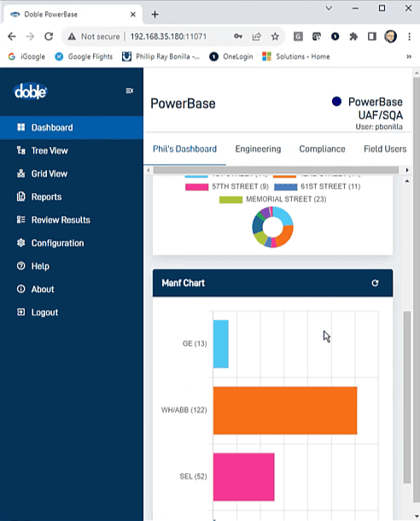Screen dimensions: 420x521
Task: Click the Not secure warning icon
Action: pos(72,37)
